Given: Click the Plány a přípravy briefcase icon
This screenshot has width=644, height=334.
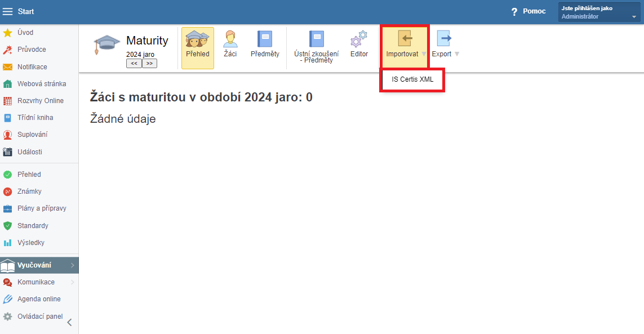Looking at the screenshot, I should click(x=7, y=209).
